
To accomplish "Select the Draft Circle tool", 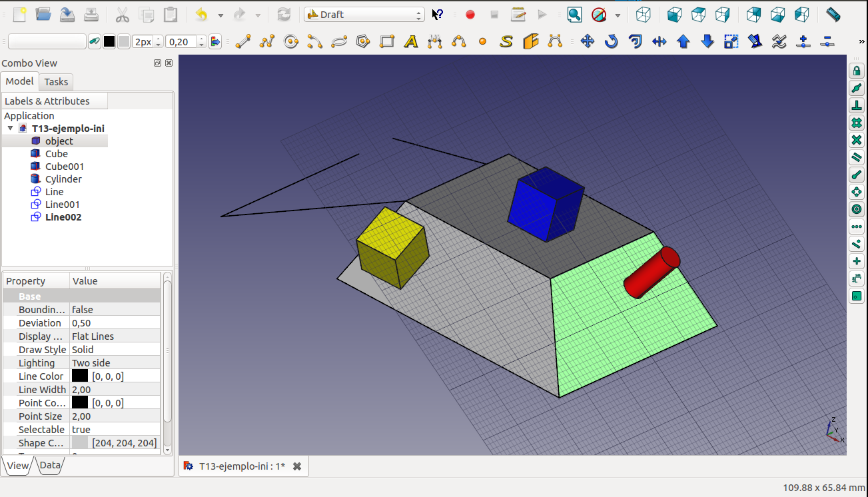I will pyautogui.click(x=291, y=42).
